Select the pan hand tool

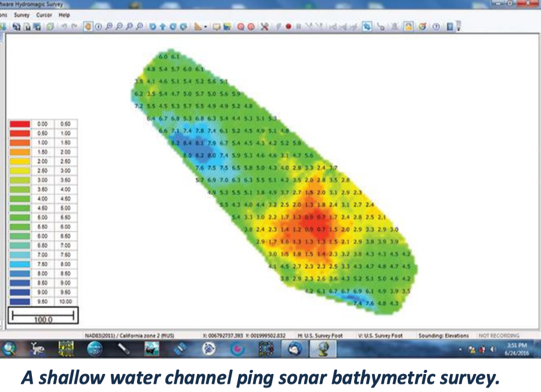click(88, 27)
